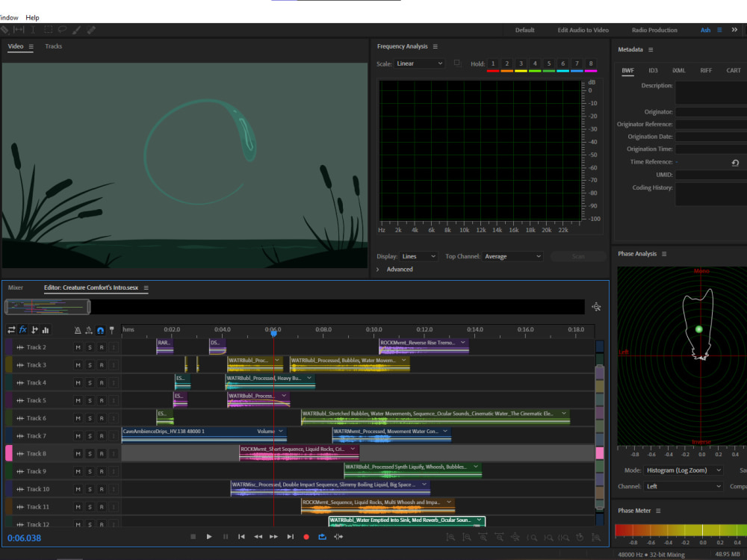The image size is (747, 560).
Task: Toggle the hold checkbox next to Scale
Action: (x=457, y=63)
